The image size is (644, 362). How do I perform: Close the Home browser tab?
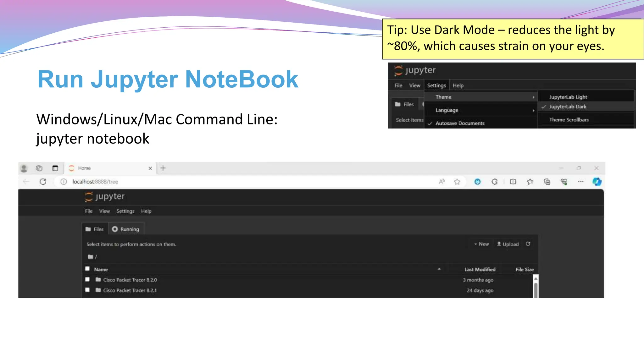click(x=150, y=168)
